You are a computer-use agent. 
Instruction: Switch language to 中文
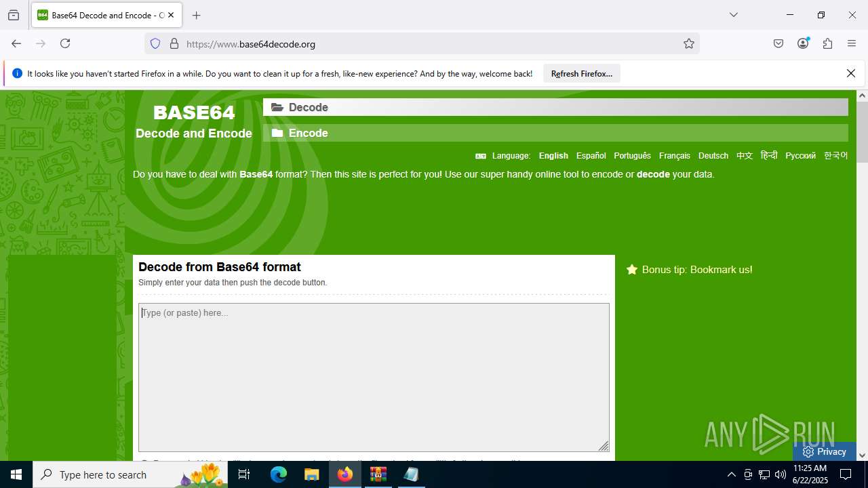coord(745,156)
